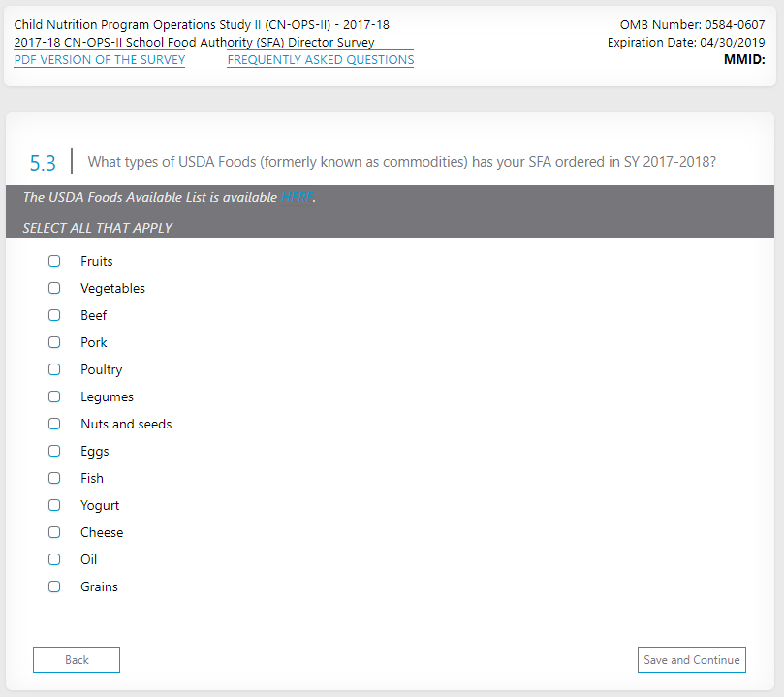Open PDF Version of the Survey link
This screenshot has width=784, height=697.
coord(100,60)
